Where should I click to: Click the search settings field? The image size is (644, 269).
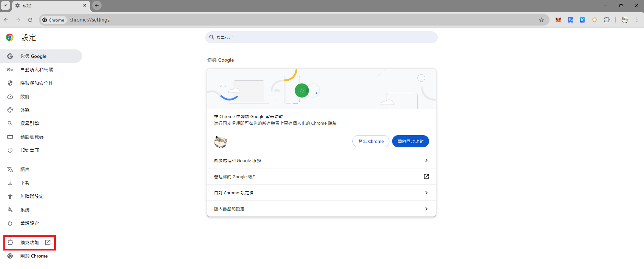tap(321, 37)
